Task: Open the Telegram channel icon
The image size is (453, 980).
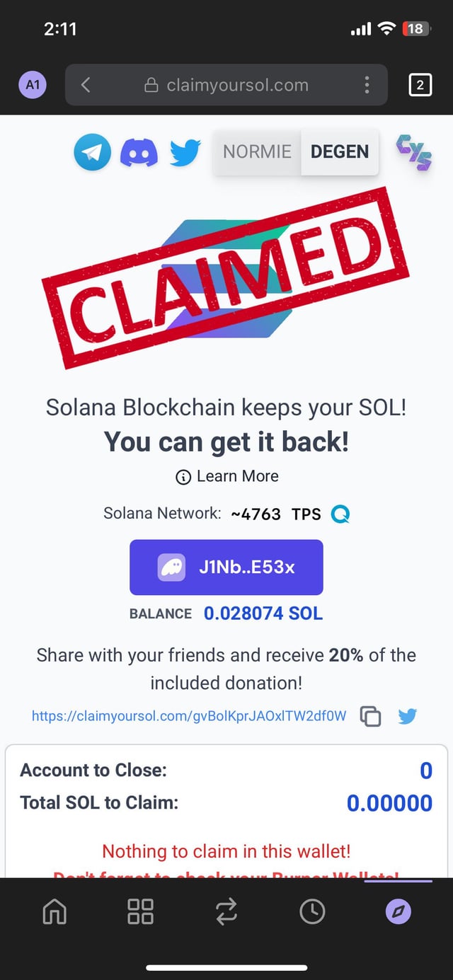Action: (x=93, y=151)
